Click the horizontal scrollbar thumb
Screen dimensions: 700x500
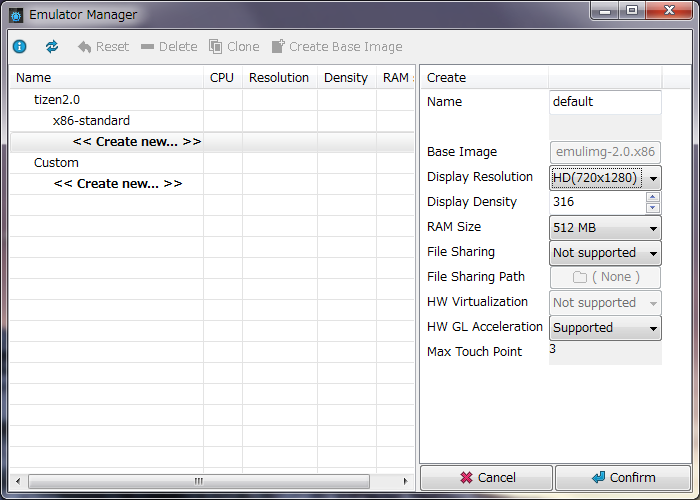[x=199, y=481]
